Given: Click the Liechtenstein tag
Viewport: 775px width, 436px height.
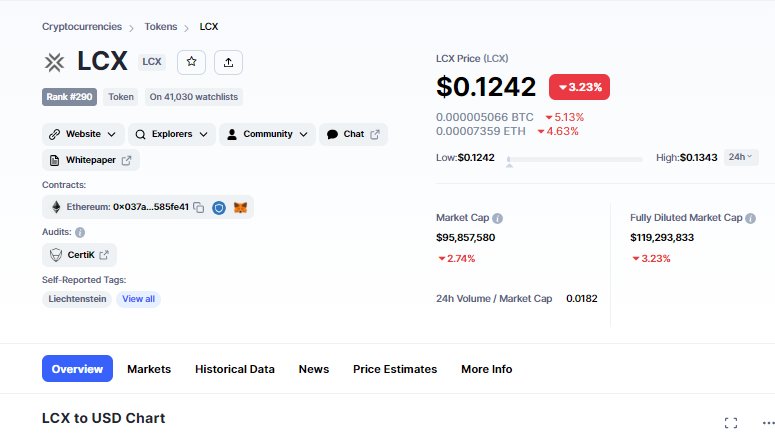Looking at the screenshot, I should point(77,299).
